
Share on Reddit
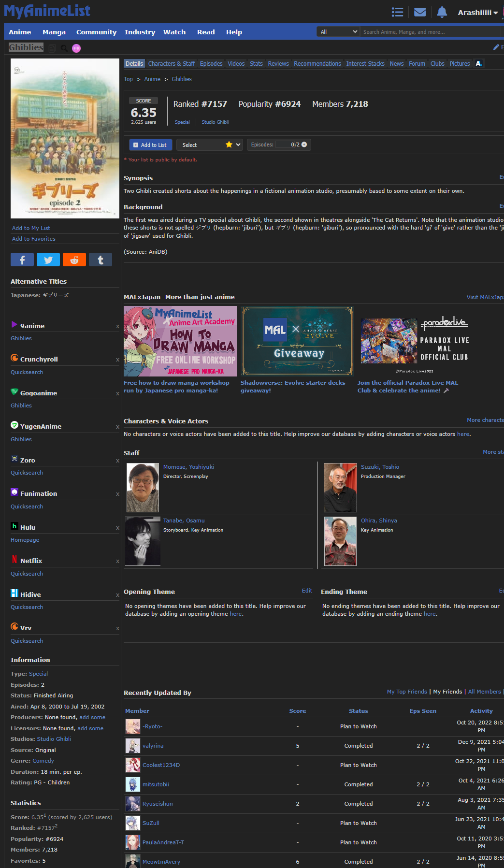74,260
